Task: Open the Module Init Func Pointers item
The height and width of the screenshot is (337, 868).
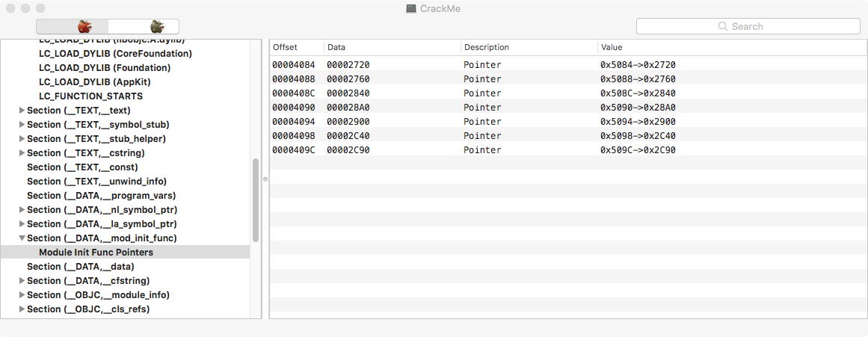Action: click(96, 253)
